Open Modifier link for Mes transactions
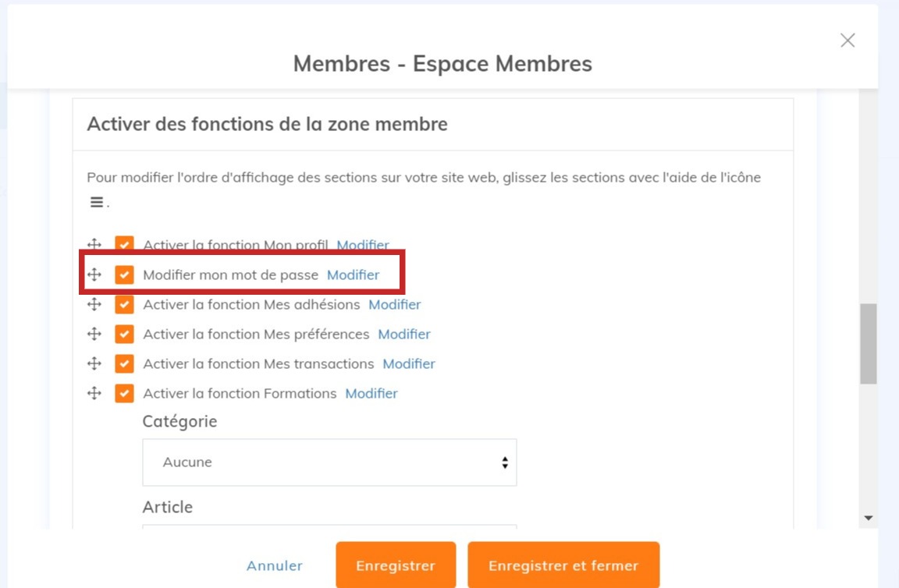The height and width of the screenshot is (588, 899). 408,363
